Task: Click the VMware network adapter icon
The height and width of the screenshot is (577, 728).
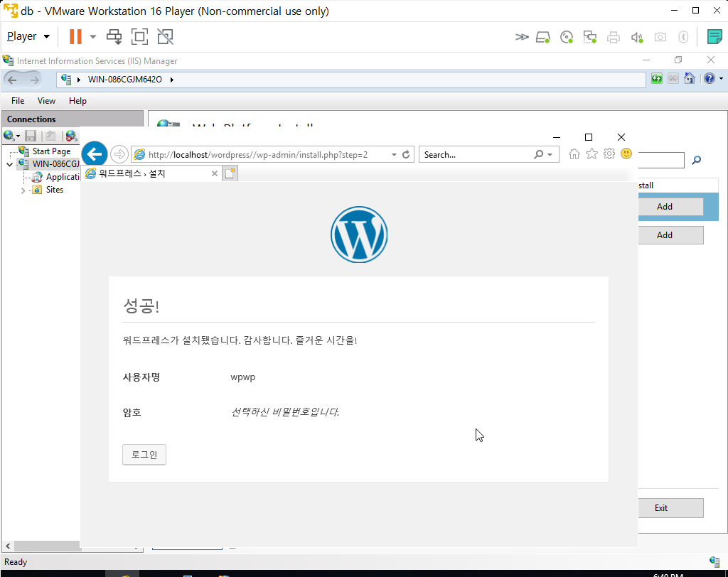Action: pos(590,37)
